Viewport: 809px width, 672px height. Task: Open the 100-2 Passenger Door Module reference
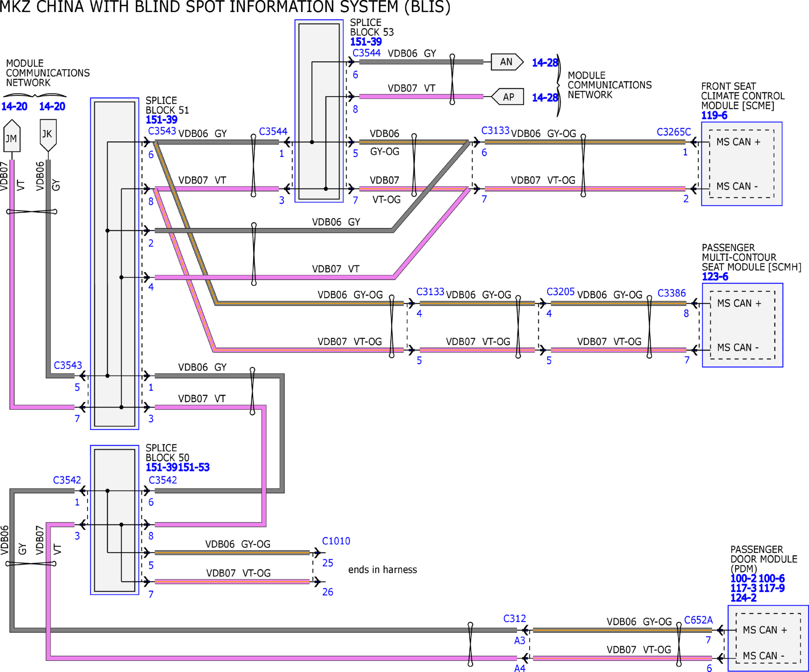tap(744, 579)
